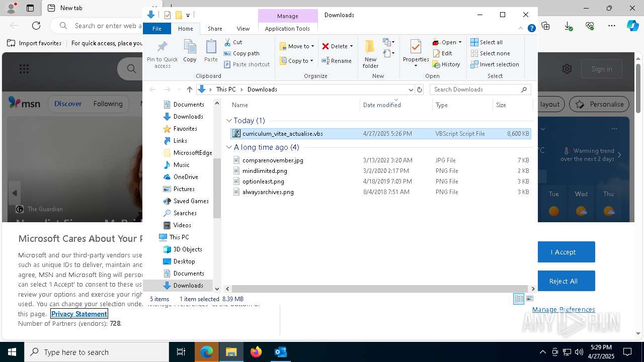Rename the selected file
The height and width of the screenshot is (362, 644).
click(x=337, y=61)
